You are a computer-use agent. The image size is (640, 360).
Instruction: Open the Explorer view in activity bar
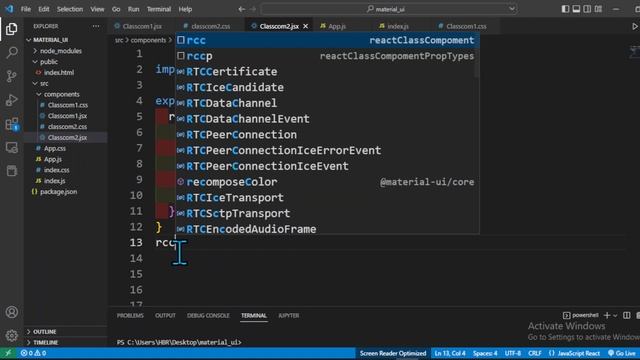click(x=11, y=29)
